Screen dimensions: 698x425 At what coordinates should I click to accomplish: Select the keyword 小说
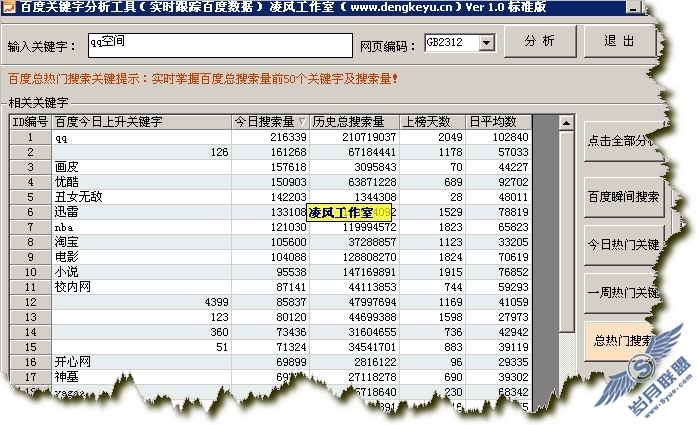(x=142, y=272)
